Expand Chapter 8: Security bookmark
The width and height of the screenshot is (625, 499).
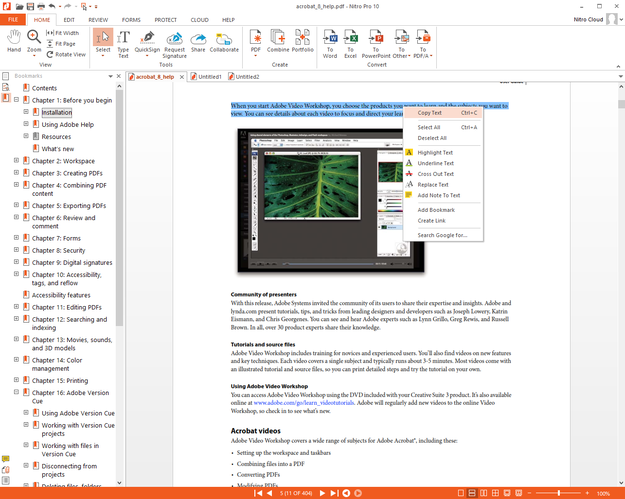16,250
